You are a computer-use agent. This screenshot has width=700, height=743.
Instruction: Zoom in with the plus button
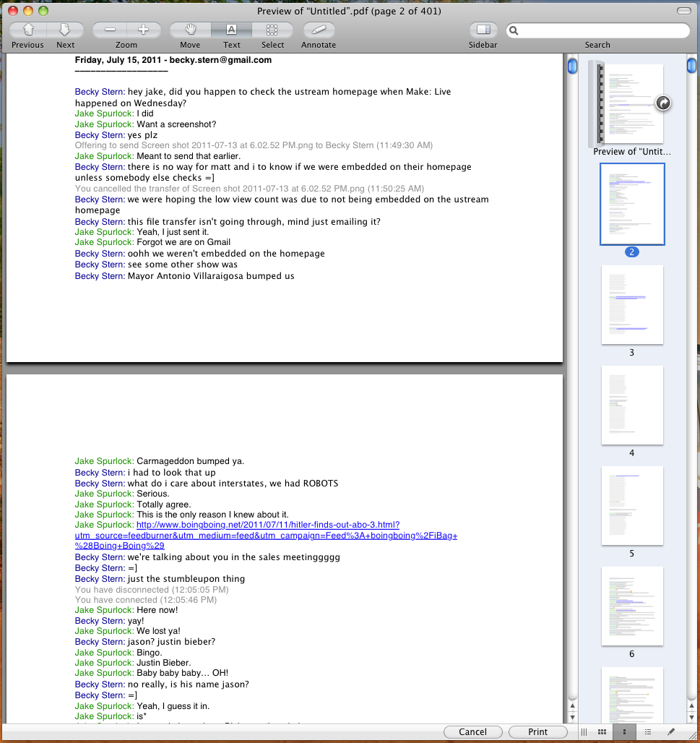tap(143, 30)
